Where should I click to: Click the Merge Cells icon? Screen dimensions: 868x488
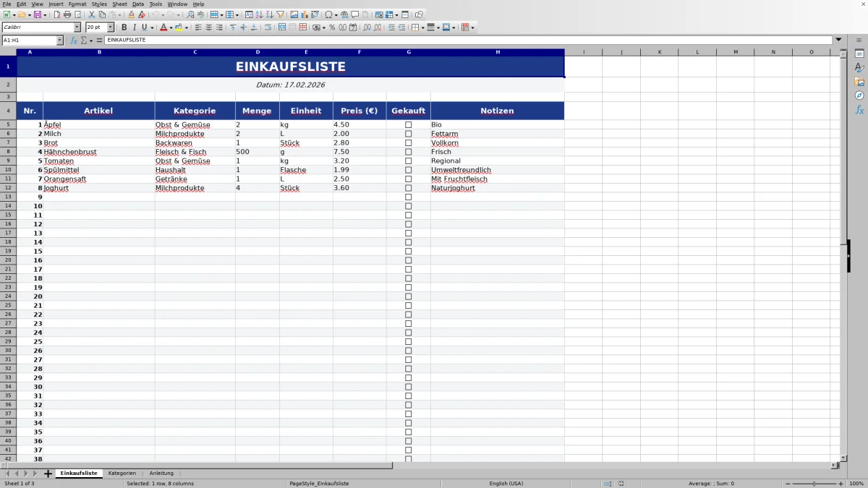pos(291,27)
